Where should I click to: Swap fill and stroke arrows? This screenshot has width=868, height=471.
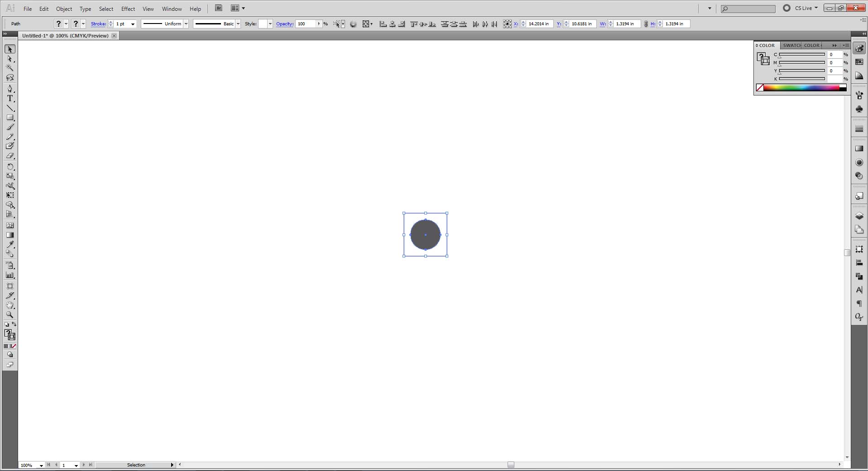[x=14, y=324]
